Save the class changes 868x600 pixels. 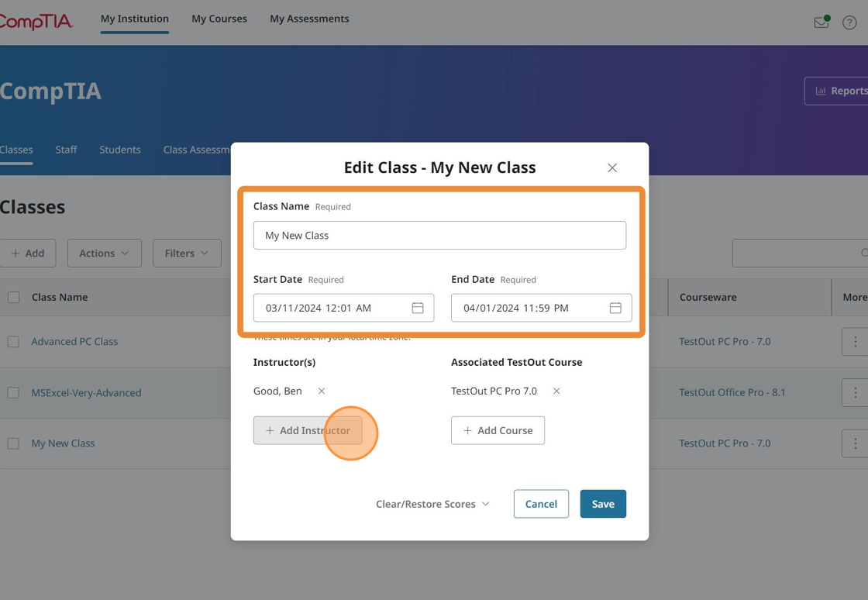603,504
